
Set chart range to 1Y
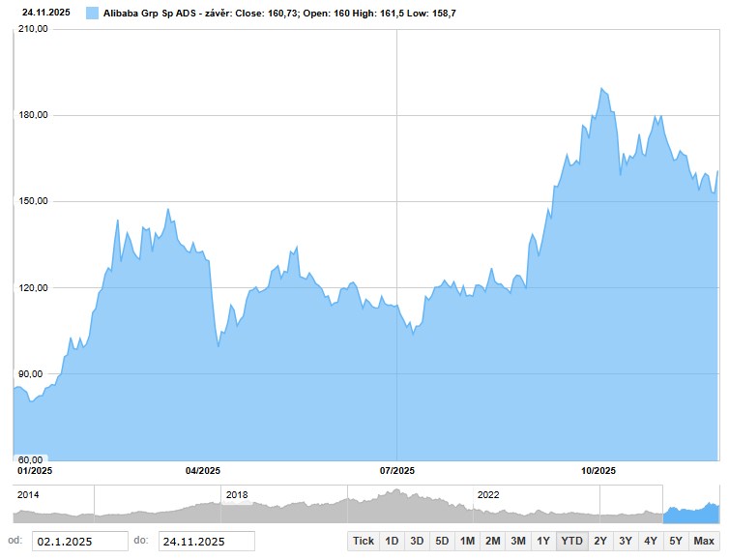tap(543, 541)
